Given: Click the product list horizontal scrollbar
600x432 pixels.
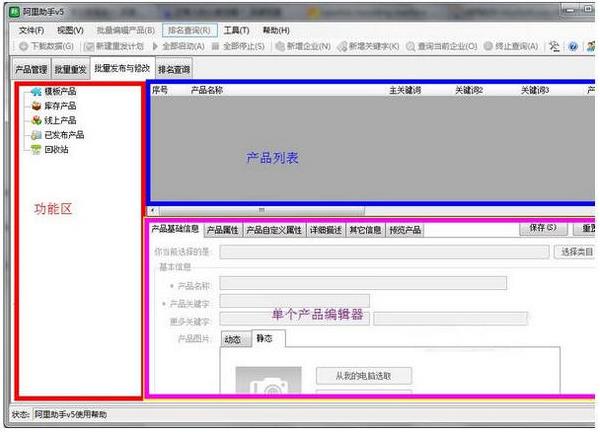Looking at the screenshot, I should coord(260,211).
